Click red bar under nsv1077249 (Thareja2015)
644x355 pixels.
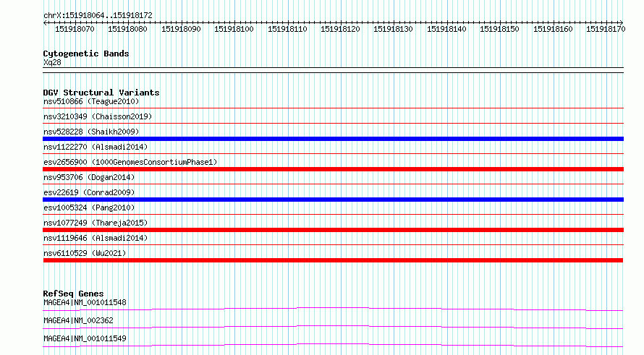coord(333,230)
